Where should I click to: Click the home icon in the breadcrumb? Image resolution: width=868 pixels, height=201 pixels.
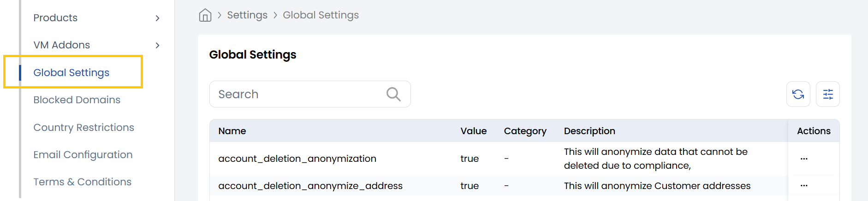(x=205, y=15)
